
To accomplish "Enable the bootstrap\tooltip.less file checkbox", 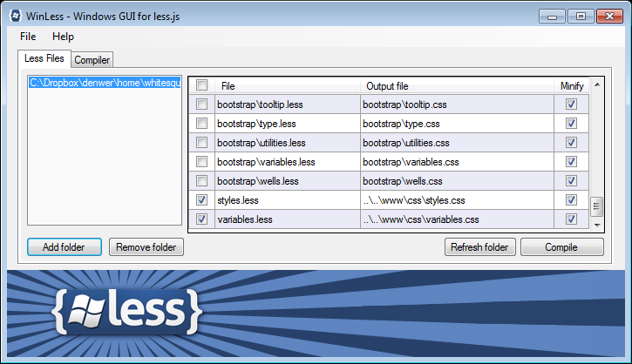I will (x=201, y=104).
